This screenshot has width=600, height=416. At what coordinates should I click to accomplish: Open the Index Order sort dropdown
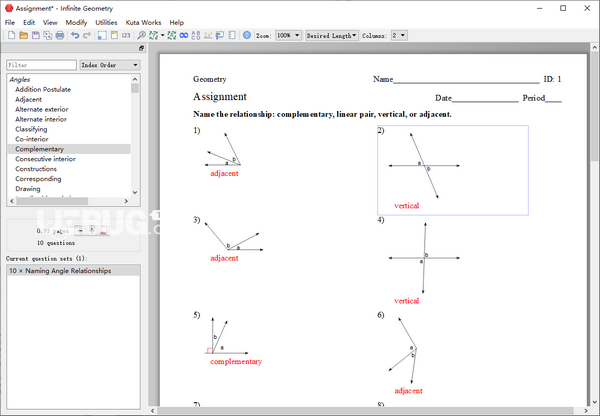[x=110, y=65]
